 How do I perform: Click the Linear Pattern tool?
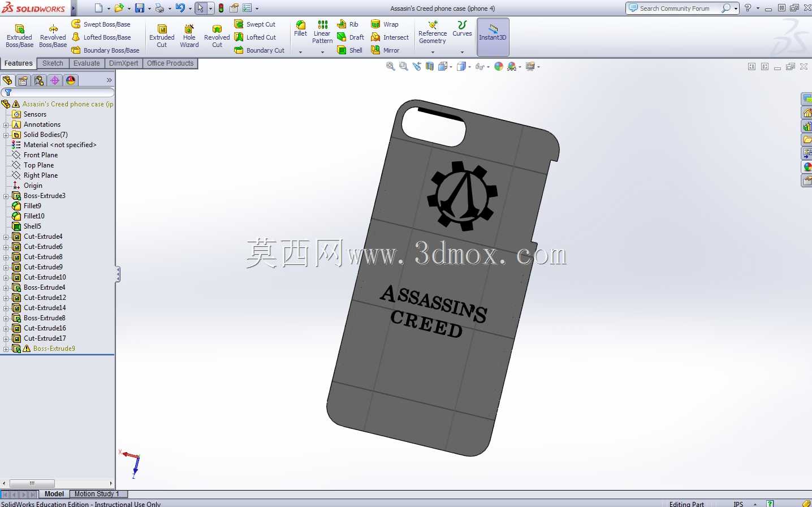(322, 32)
